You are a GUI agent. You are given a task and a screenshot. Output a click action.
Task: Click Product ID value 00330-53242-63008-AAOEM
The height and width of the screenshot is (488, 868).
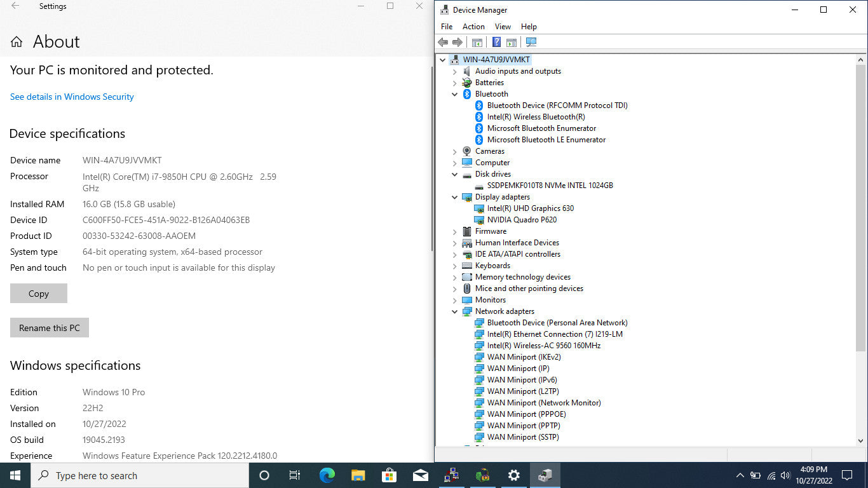(139, 236)
